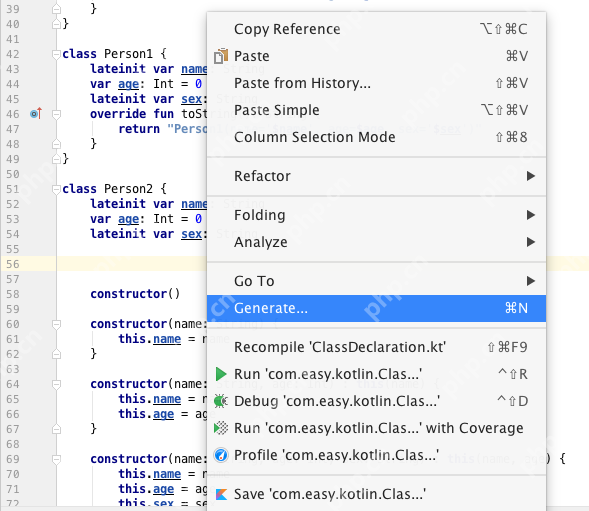
Task: Select Generate... from the context menu
Action: pyautogui.click(x=376, y=308)
